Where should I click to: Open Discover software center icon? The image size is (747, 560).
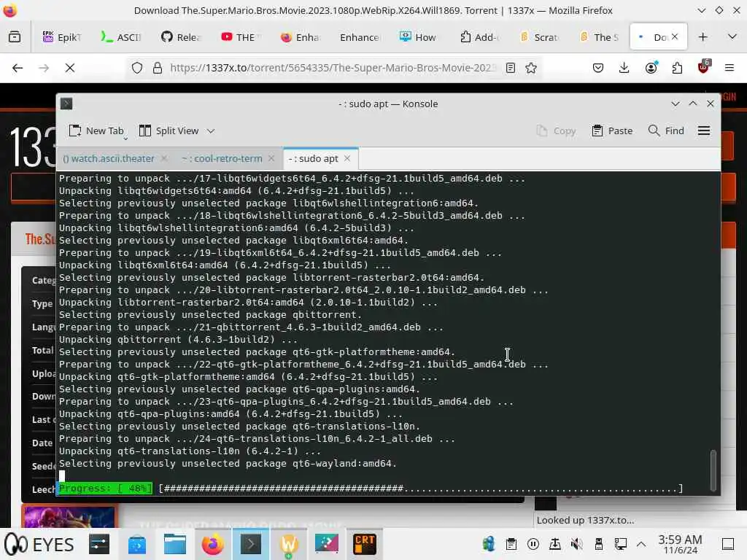pos(137,544)
